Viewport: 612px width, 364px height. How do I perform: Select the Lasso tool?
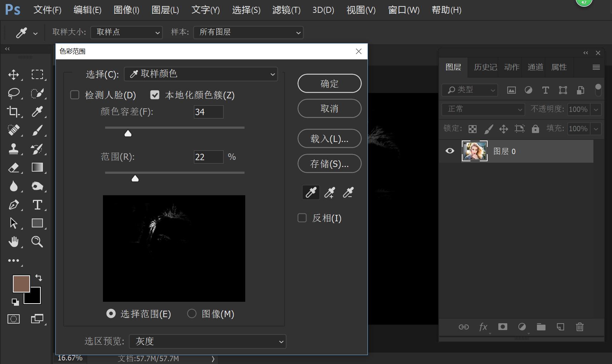(x=14, y=93)
